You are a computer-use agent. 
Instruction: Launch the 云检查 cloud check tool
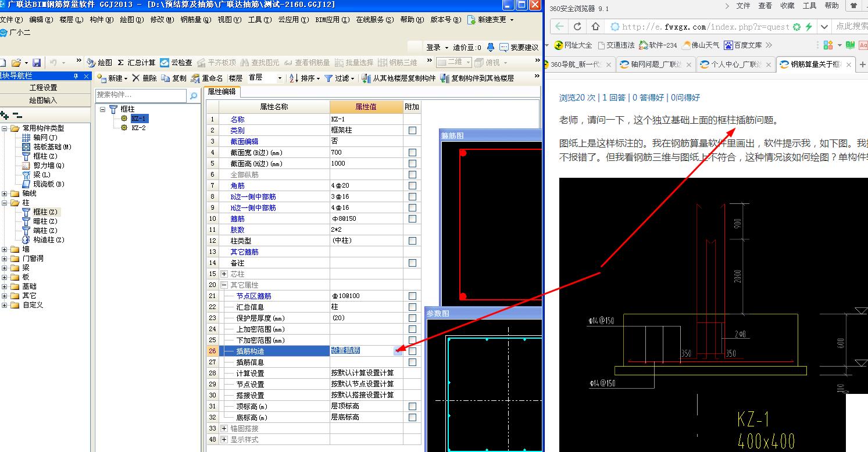pos(176,63)
